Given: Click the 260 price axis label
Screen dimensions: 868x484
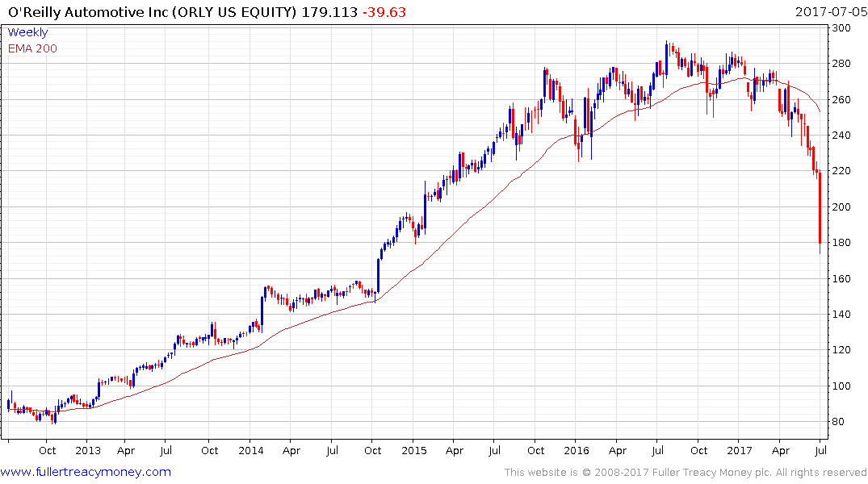Looking at the screenshot, I should [x=841, y=99].
